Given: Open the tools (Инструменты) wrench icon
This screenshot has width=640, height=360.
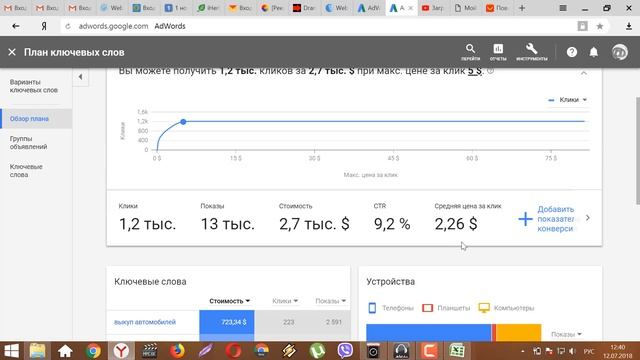Looking at the screenshot, I should pos(531,52).
